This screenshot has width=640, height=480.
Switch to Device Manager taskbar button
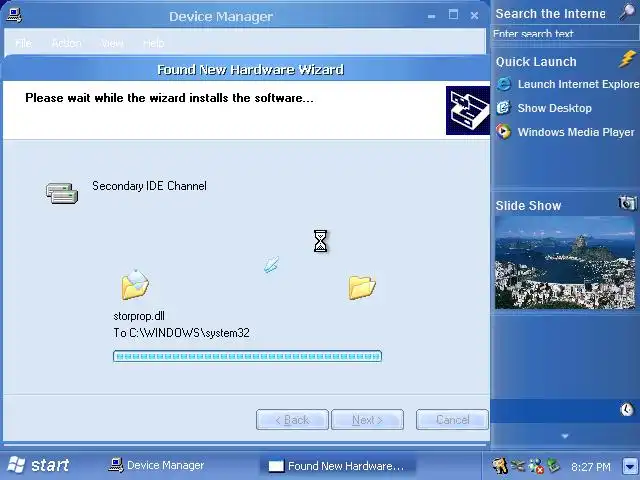[157, 465]
